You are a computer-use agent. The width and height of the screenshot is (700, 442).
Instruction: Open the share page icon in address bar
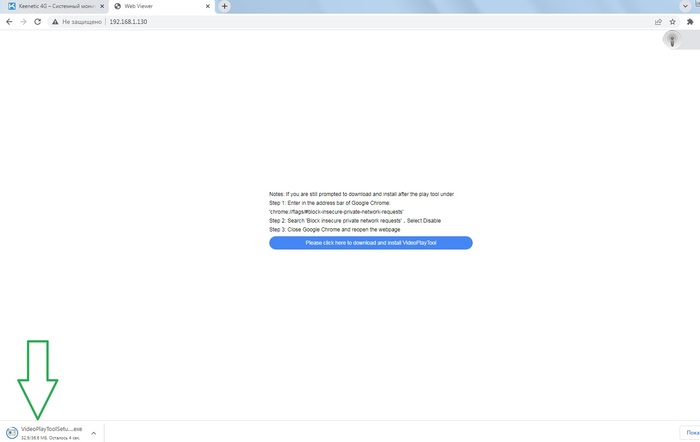[x=657, y=21]
